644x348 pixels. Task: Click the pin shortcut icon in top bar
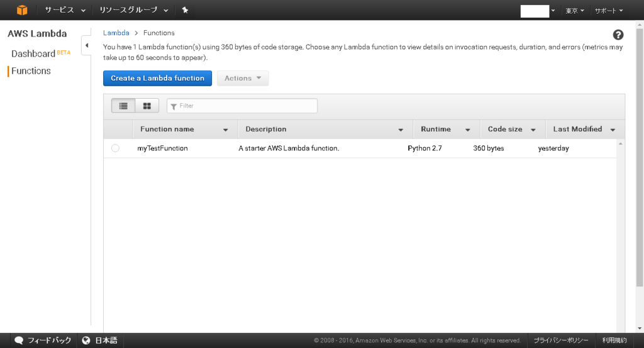(x=186, y=10)
